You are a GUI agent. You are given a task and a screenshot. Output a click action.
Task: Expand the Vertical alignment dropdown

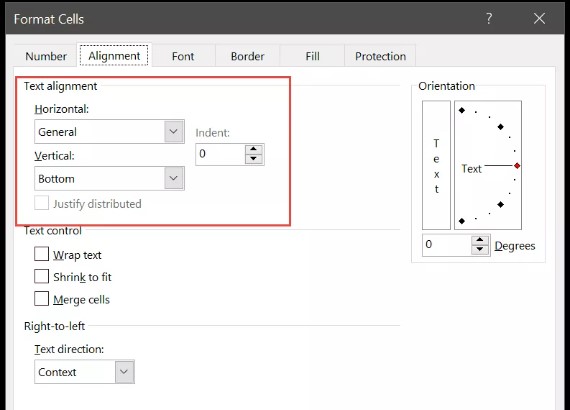point(109,178)
